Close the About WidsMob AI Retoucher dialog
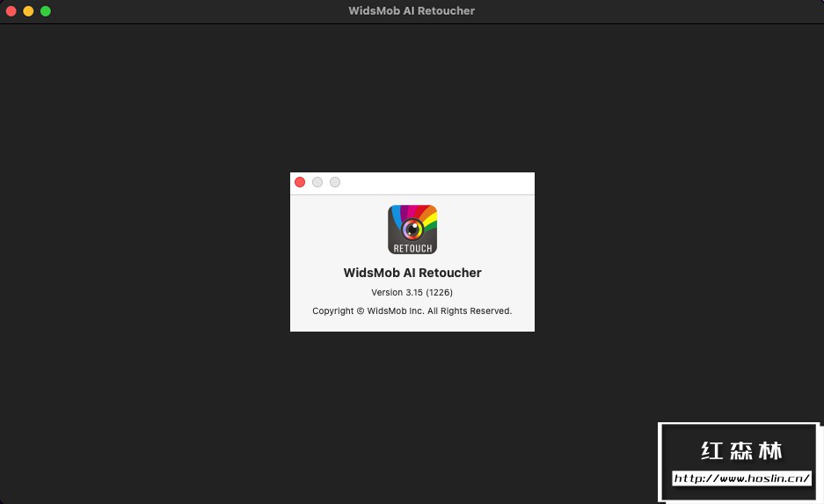The image size is (824, 504). [300, 182]
